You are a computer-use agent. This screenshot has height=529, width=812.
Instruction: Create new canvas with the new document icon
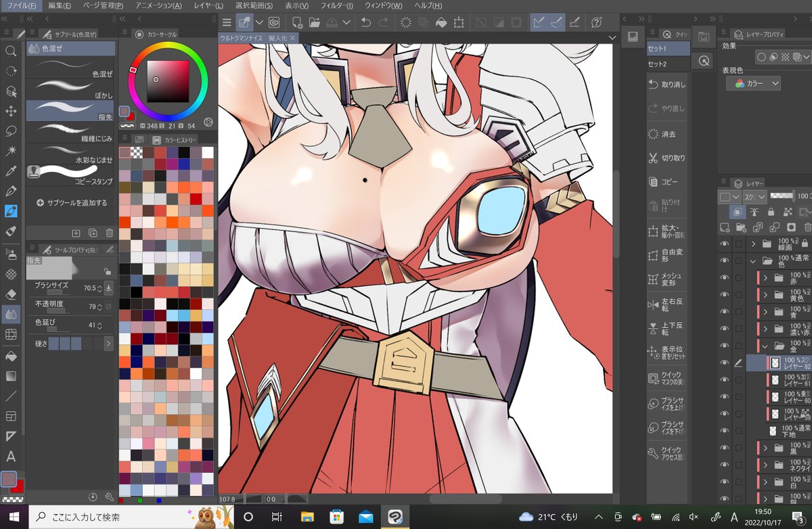[296, 22]
